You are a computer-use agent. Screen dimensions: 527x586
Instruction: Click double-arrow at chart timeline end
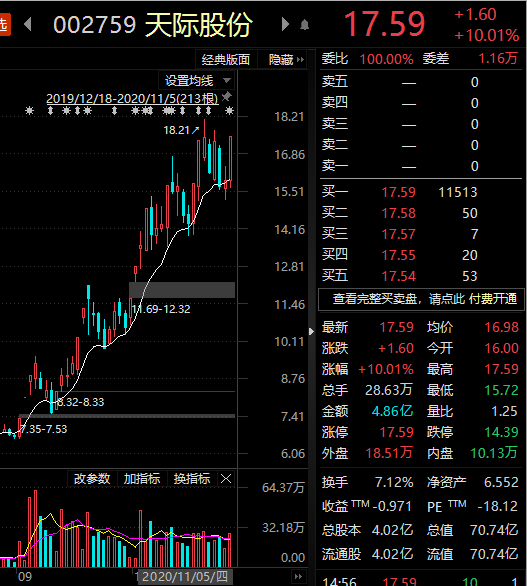[x=298, y=576]
